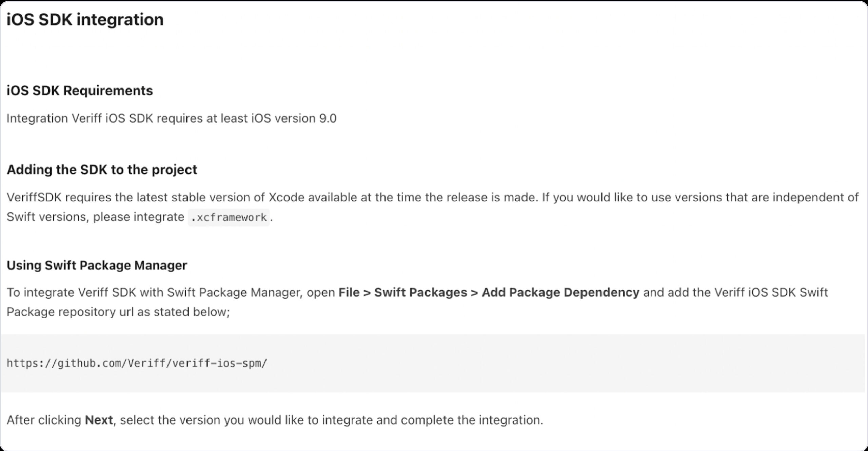Click the "Package repository url as stated below" line
Image resolution: width=868 pixels, height=451 pixels.
tap(118, 312)
